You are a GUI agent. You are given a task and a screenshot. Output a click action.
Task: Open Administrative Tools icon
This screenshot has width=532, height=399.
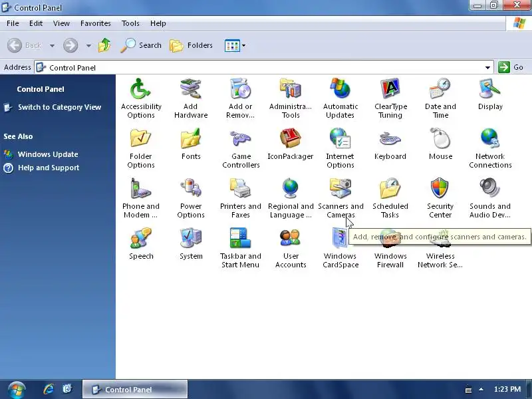point(291,88)
